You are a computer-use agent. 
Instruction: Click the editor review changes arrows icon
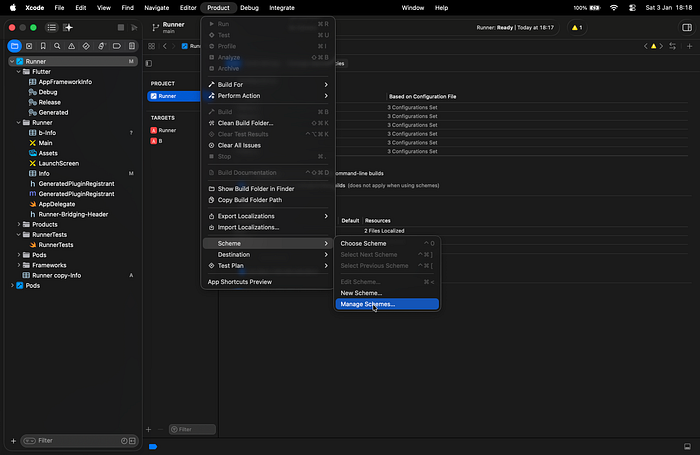(672, 46)
